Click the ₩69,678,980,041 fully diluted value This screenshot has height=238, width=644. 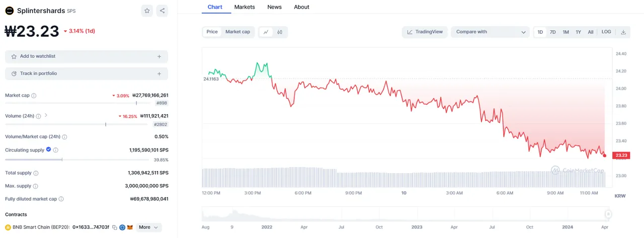149,199
